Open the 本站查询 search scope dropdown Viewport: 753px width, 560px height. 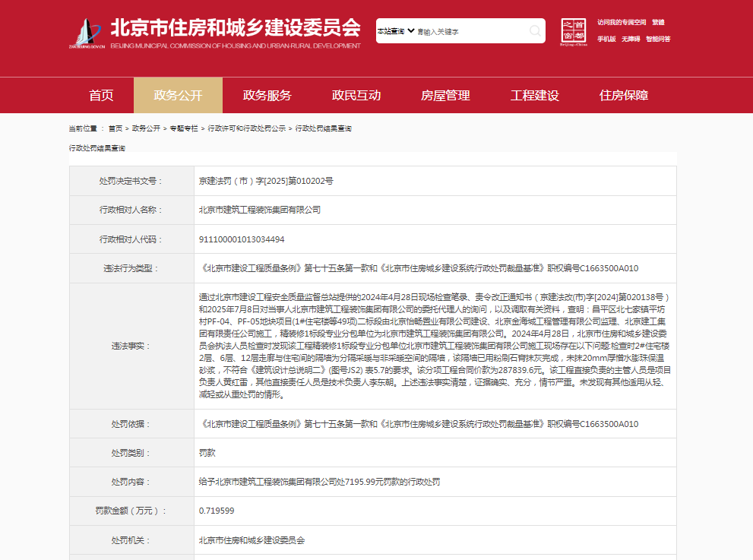tap(396, 31)
